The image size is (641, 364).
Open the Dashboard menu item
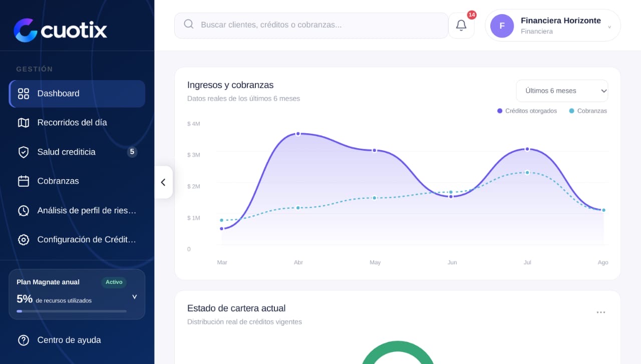(77, 94)
